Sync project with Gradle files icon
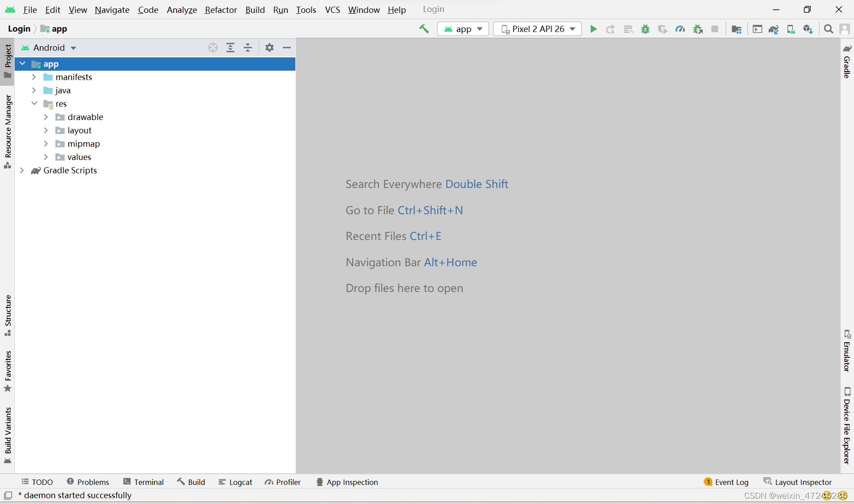The image size is (854, 504). (x=774, y=29)
